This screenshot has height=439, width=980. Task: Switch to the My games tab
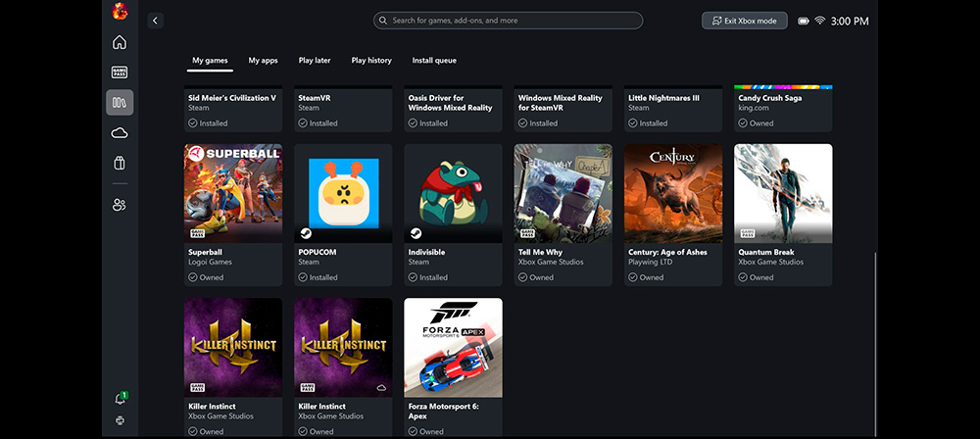[x=210, y=61]
